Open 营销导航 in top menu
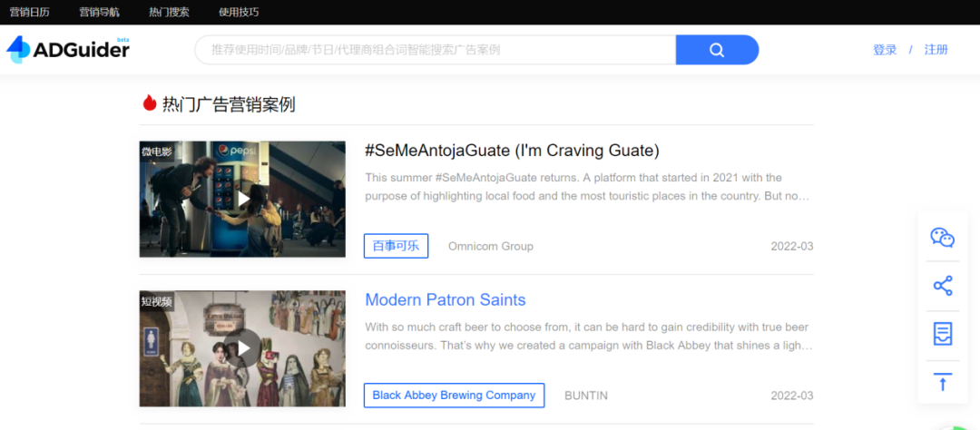 100,12
